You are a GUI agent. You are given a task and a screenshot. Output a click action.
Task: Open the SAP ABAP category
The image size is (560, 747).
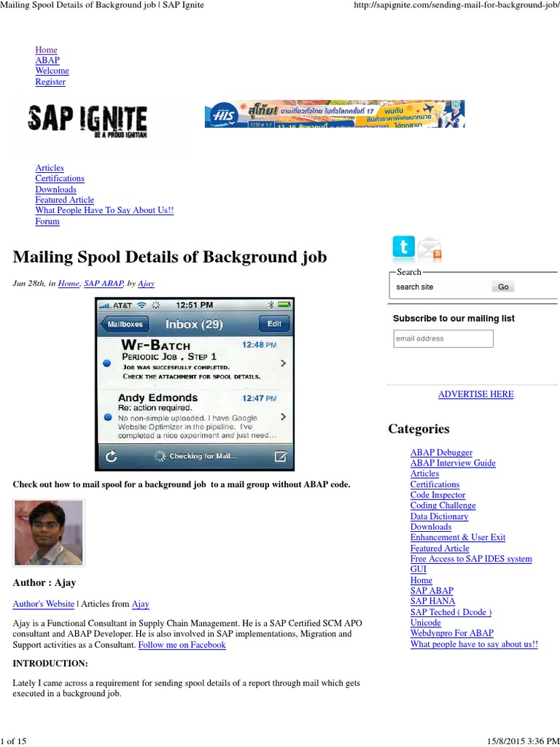point(432,591)
